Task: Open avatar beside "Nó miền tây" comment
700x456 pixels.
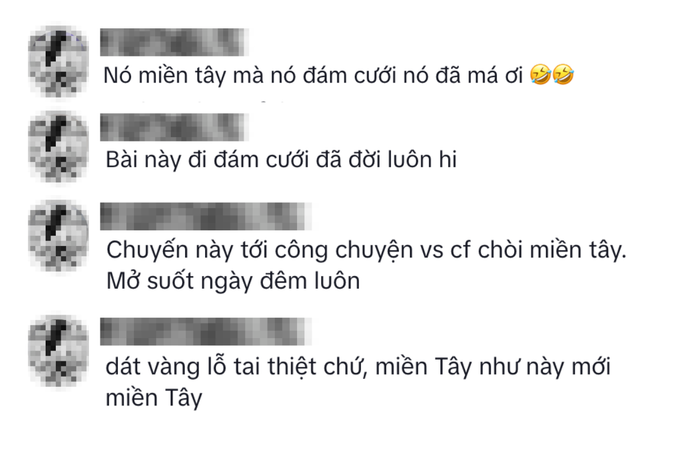Action: coord(58,61)
